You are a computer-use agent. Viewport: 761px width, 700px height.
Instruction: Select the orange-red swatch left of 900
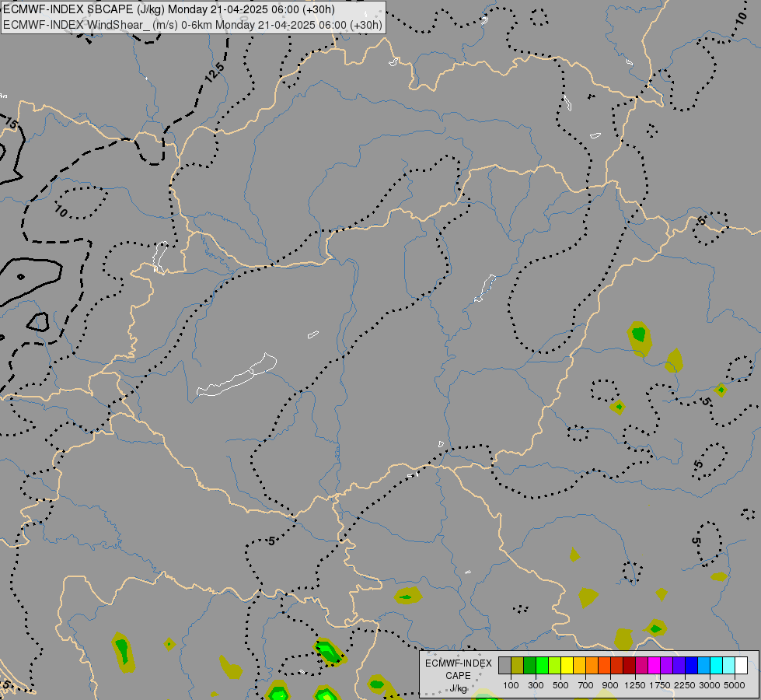(604, 666)
